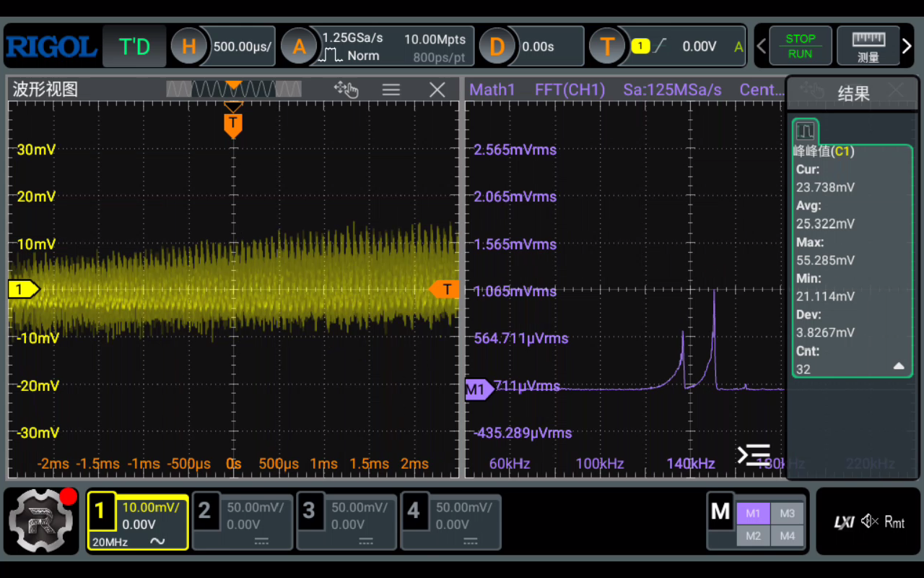This screenshot has height=578, width=924.
Task: Select the pan hand icon in waveform view
Action: [346, 90]
